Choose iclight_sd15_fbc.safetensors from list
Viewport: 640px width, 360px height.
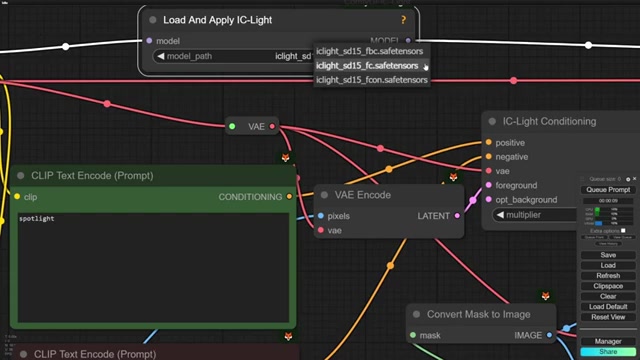tap(371, 51)
